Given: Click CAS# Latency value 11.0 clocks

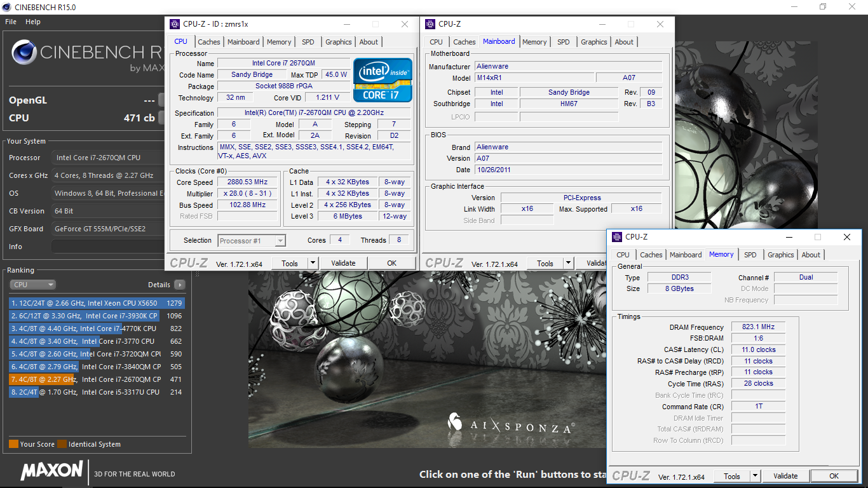Looking at the screenshot, I should point(758,349).
